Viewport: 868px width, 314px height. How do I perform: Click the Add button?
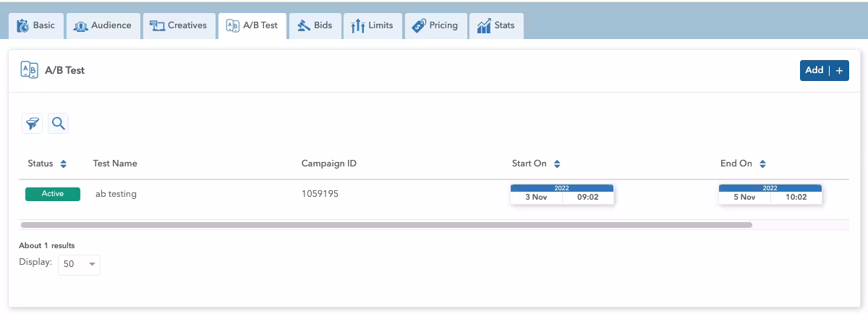click(814, 71)
